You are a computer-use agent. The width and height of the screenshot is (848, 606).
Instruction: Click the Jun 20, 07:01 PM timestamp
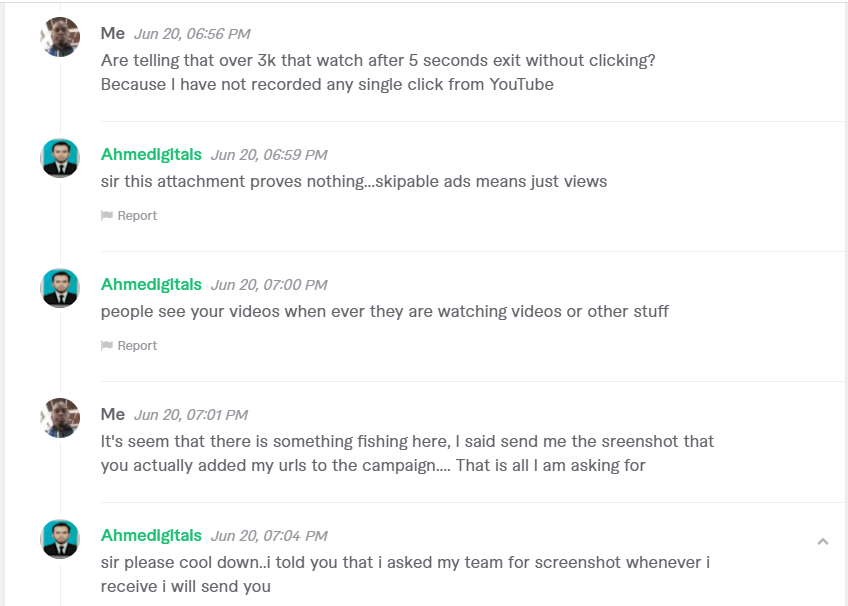[x=191, y=415]
